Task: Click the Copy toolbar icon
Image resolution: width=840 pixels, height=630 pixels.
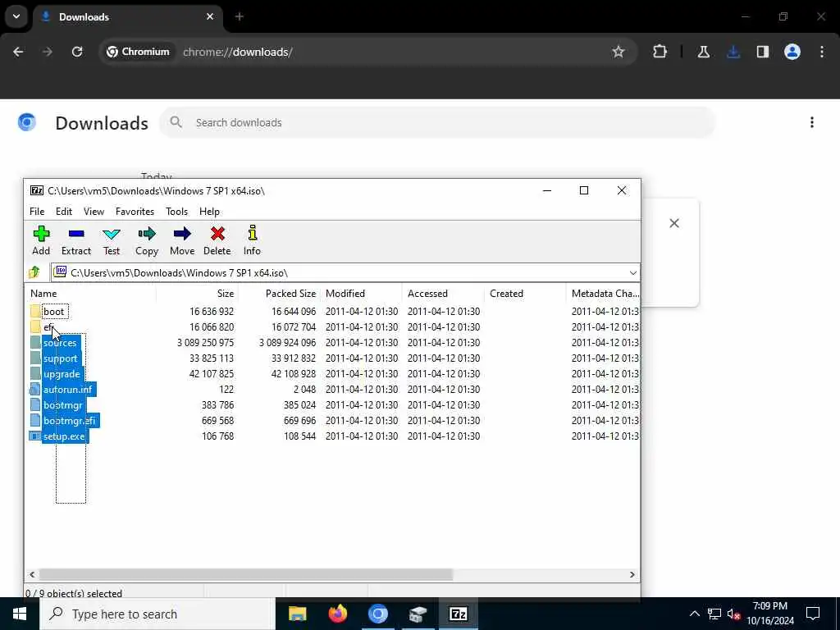Action: point(147,240)
